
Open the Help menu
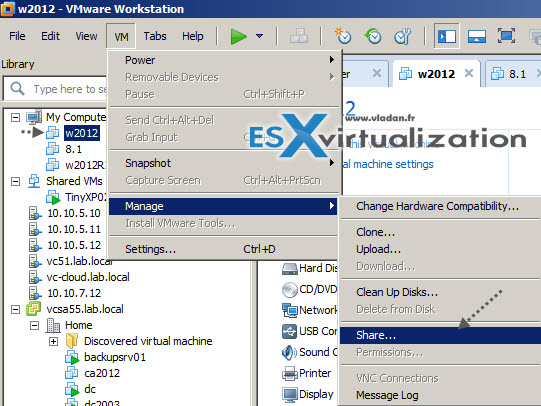pos(193,36)
